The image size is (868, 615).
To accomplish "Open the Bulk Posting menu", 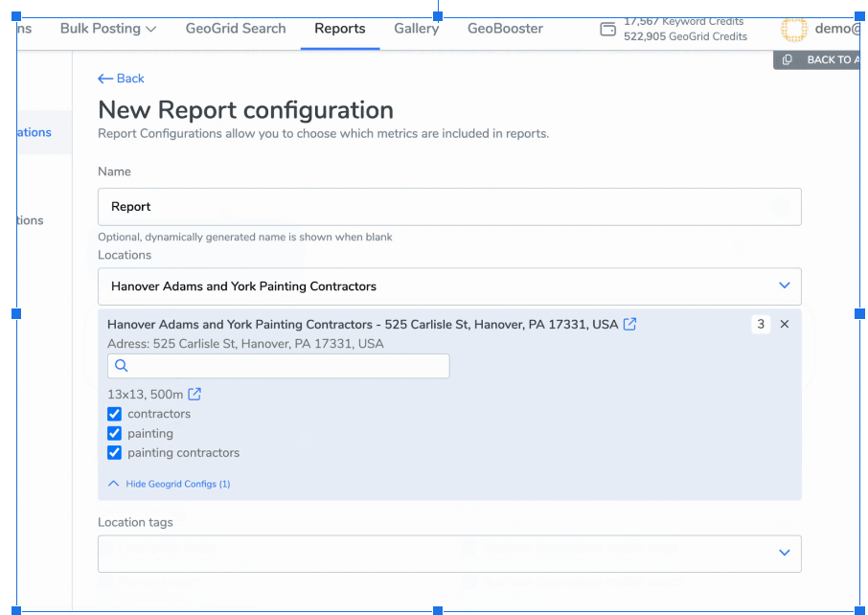I will (x=107, y=29).
